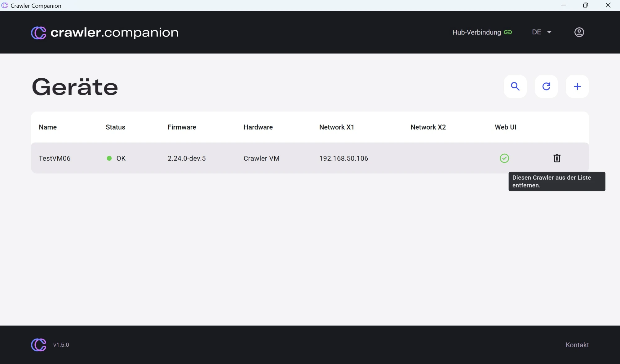Click the Firmware column header
The width and height of the screenshot is (620, 364).
pos(182,127)
